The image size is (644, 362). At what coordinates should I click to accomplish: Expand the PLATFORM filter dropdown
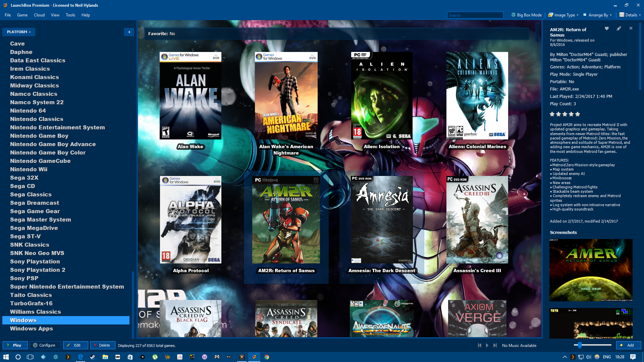coord(19,32)
